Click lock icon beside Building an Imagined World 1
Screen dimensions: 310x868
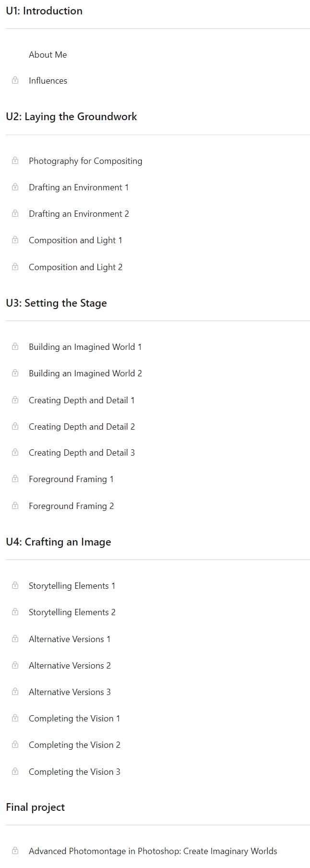click(15, 347)
